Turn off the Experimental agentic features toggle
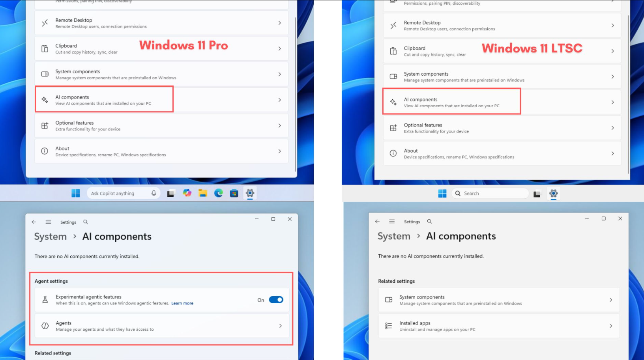This screenshot has height=360, width=644. coord(276,300)
